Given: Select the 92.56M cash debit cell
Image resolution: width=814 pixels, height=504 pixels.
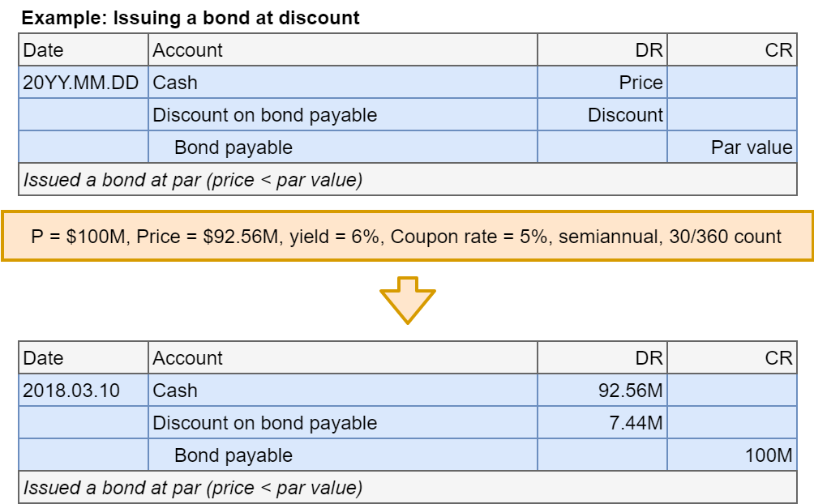Looking at the screenshot, I should tap(602, 391).
